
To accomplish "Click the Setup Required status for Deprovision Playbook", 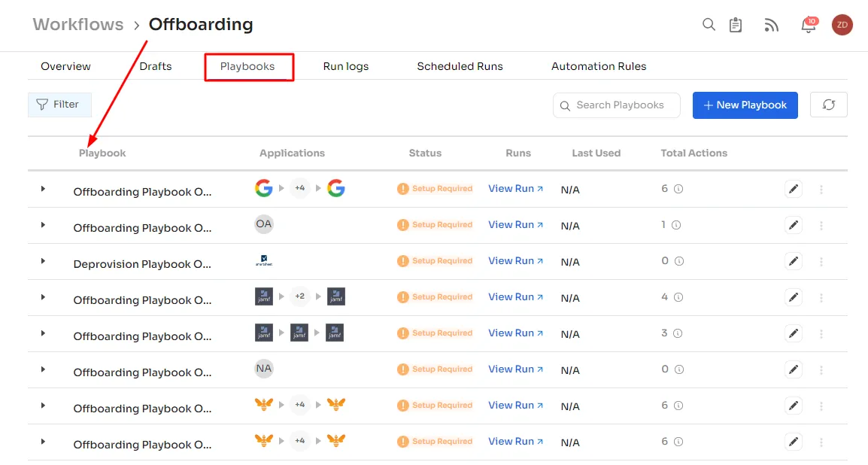I will [x=435, y=261].
